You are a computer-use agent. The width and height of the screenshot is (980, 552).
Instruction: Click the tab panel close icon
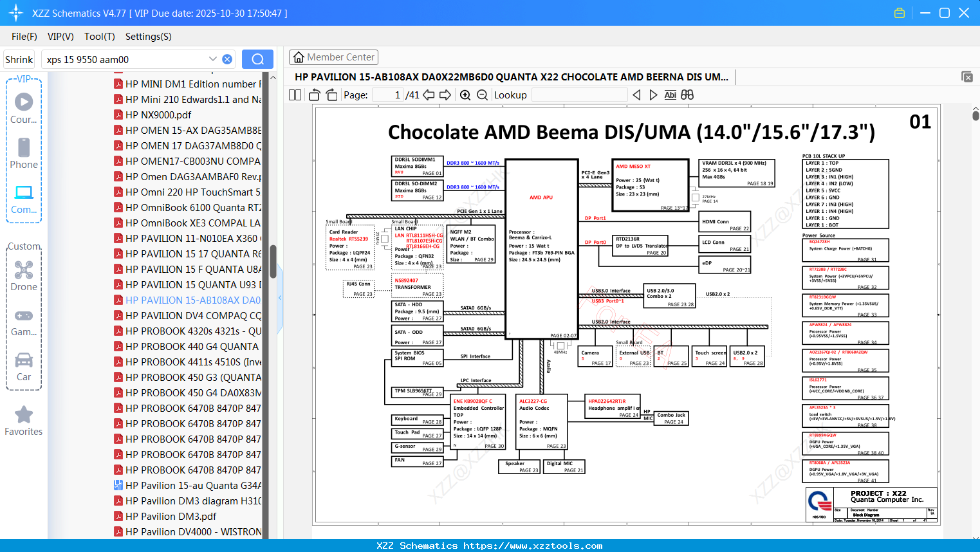pos(967,77)
